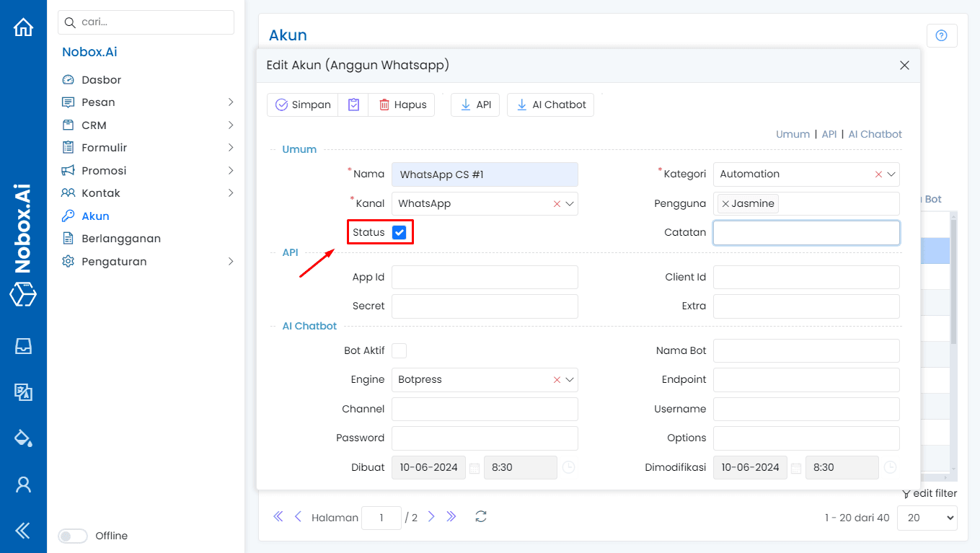The height and width of the screenshot is (553, 980).
Task: Collapse sidebar with double-chevron icon
Action: 23,531
